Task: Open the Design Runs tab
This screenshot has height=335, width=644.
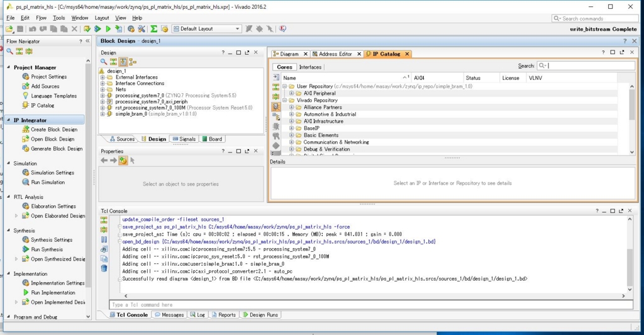Action: click(260, 315)
